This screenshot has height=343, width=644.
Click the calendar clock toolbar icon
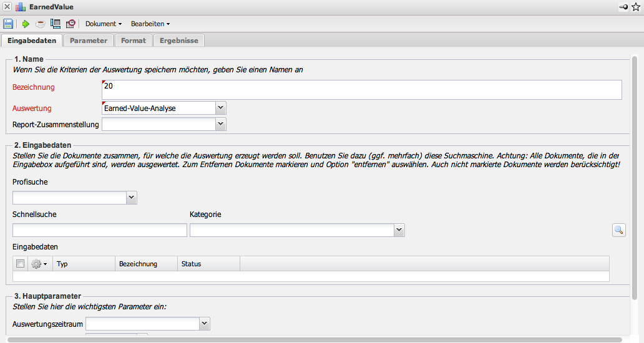click(71, 24)
